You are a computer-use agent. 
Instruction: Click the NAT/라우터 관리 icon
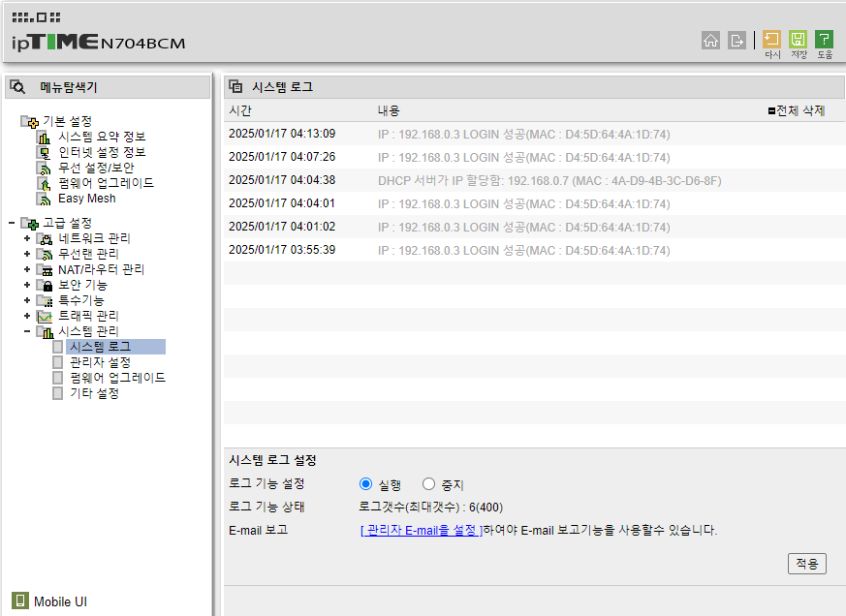tap(45, 269)
